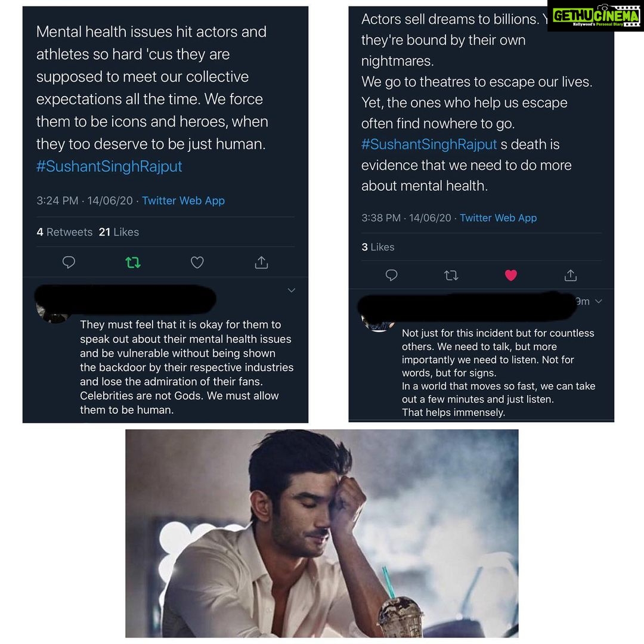The image size is (644, 644).
Task: Share the left tweet via the share icon
Action: 261,262
